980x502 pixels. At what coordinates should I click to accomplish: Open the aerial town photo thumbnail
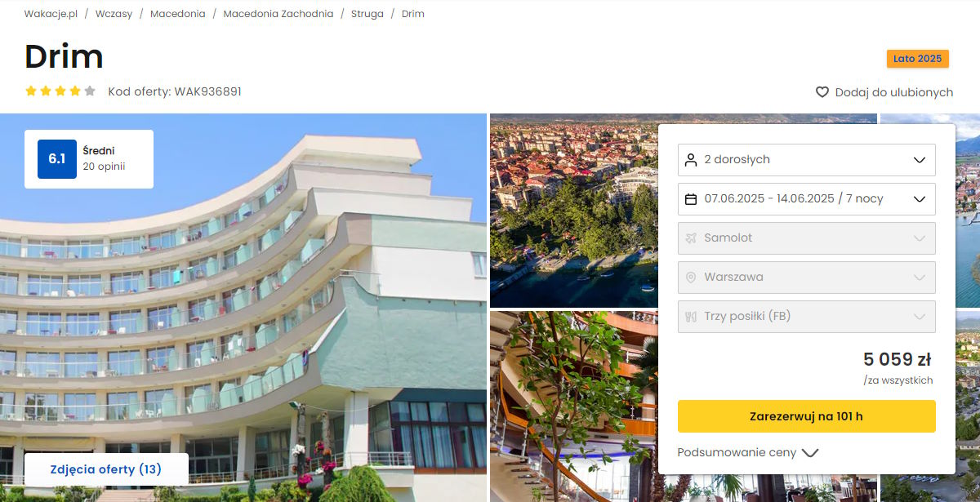(x=573, y=211)
